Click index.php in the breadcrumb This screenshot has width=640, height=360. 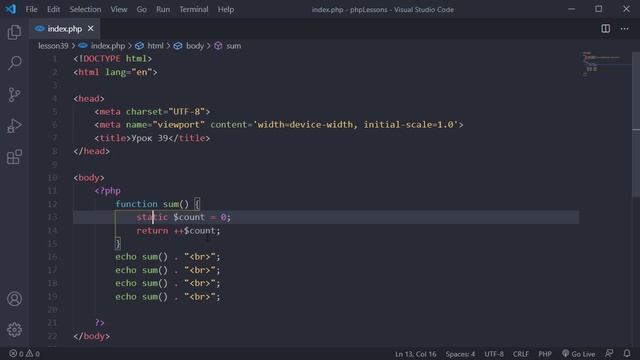click(108, 46)
